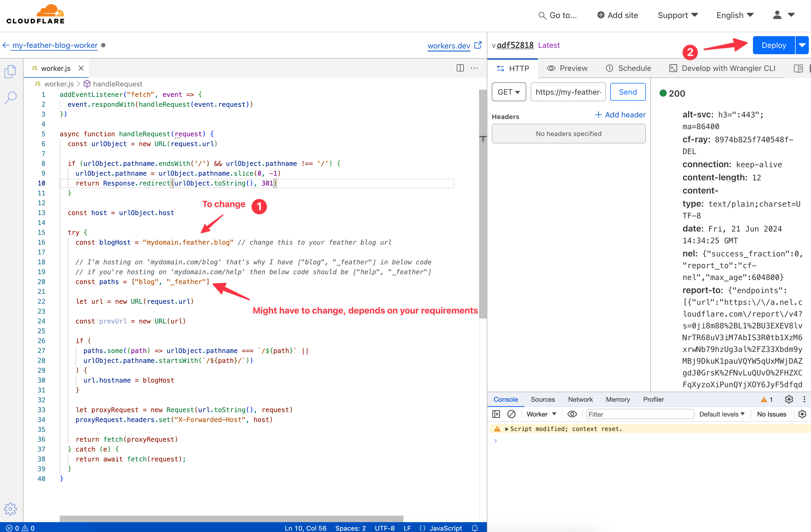Switch to the Schedule tab
The width and height of the screenshot is (811, 532).
pos(628,68)
